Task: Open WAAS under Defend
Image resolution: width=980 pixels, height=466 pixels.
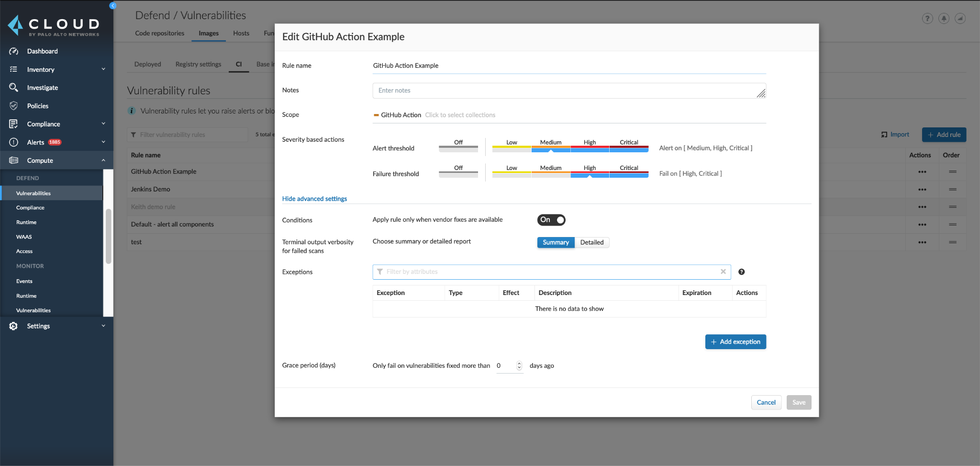Action: tap(24, 237)
